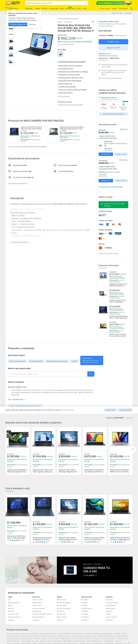Screen dimensions: 138x644
Task: Click 'Calcular cuándo llega' link
Action: (x=106, y=26)
